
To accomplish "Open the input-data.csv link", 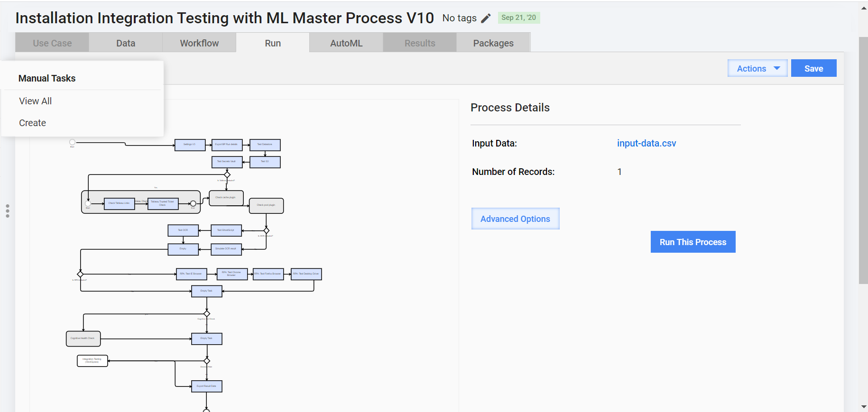I will click(646, 143).
